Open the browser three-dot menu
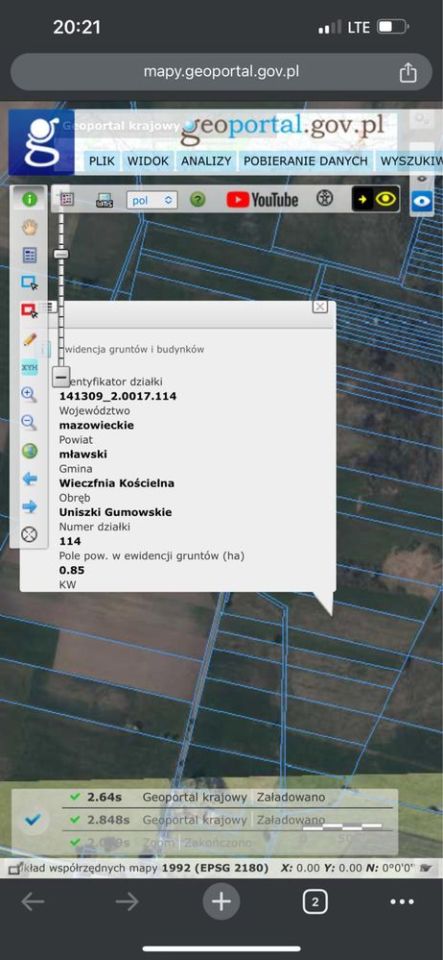 click(x=401, y=901)
